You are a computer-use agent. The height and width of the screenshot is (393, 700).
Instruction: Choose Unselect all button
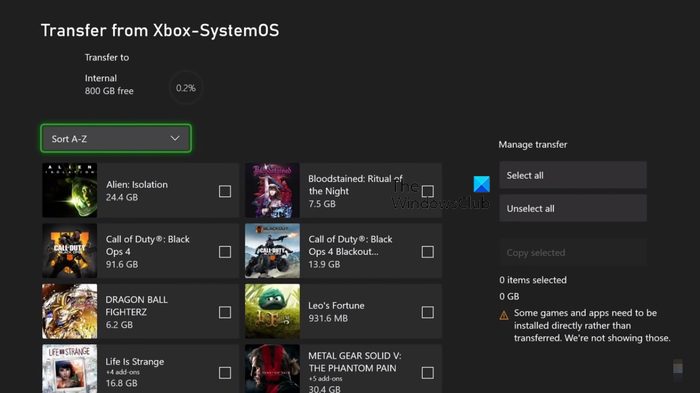pyautogui.click(x=573, y=208)
